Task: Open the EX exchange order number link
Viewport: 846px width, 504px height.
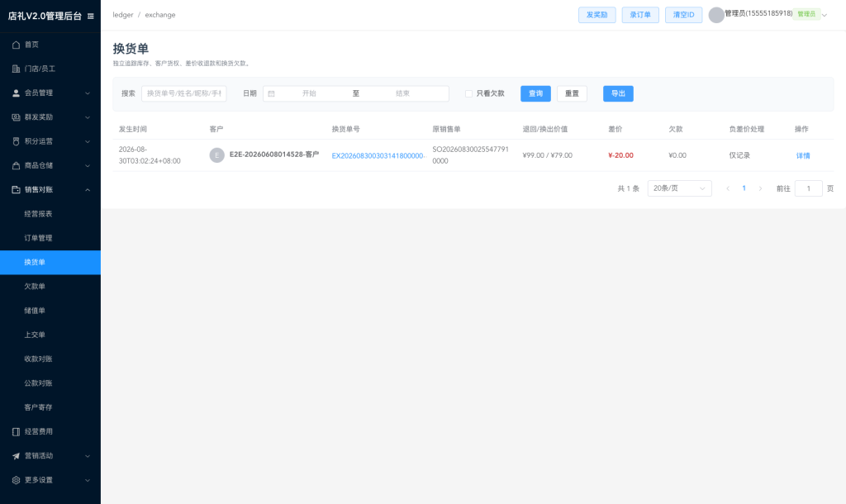Action: tap(378, 156)
